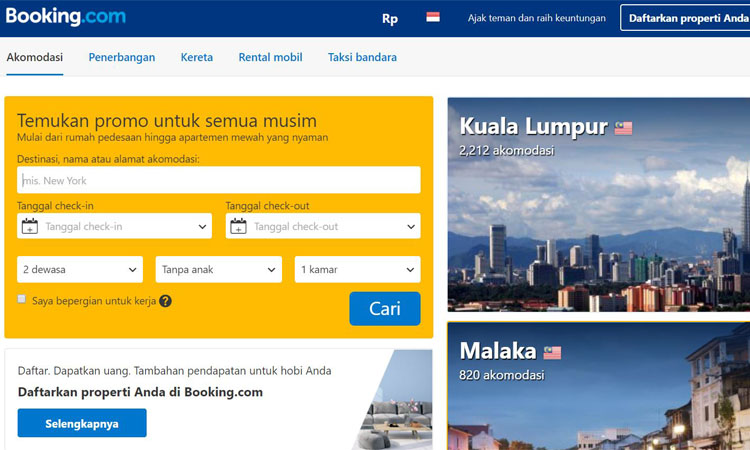The height and width of the screenshot is (450, 750).
Task: Click the Malaysia flag beside Malaka
Action: (552, 353)
